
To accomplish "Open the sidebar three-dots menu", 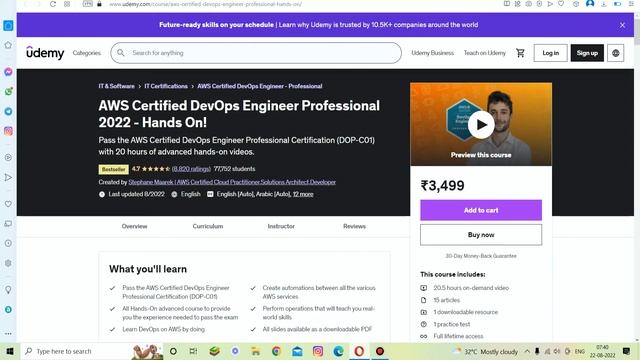I will pos(8,333).
